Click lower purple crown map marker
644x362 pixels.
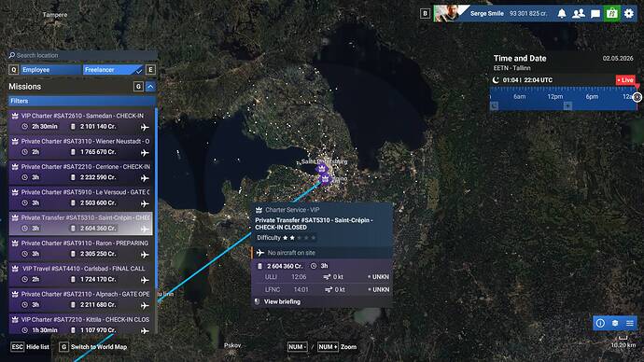325,179
